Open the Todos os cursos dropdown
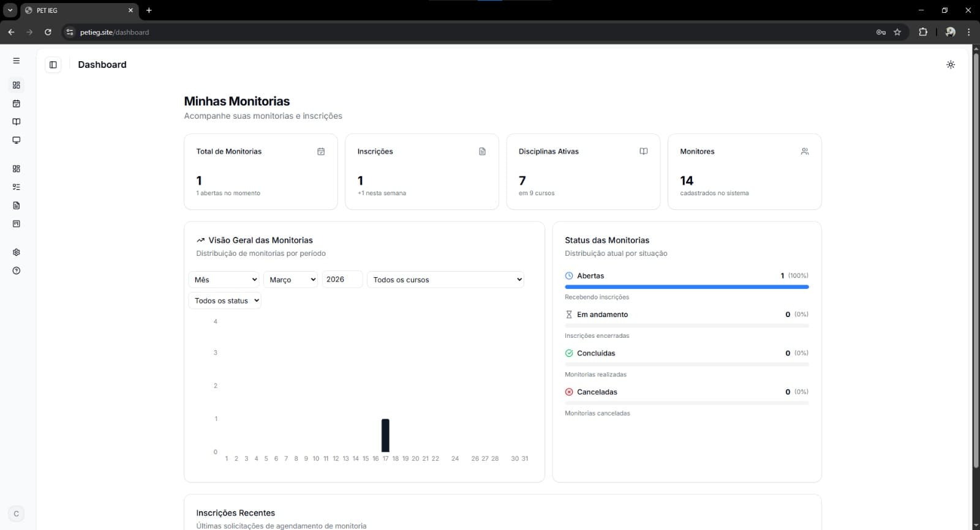Viewport: 980px width, 530px height. tap(445, 280)
